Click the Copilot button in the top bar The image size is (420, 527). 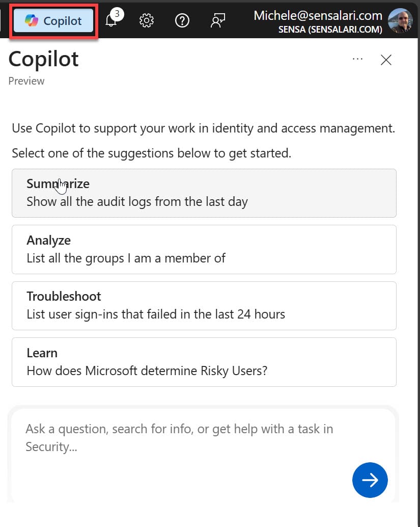click(x=54, y=21)
